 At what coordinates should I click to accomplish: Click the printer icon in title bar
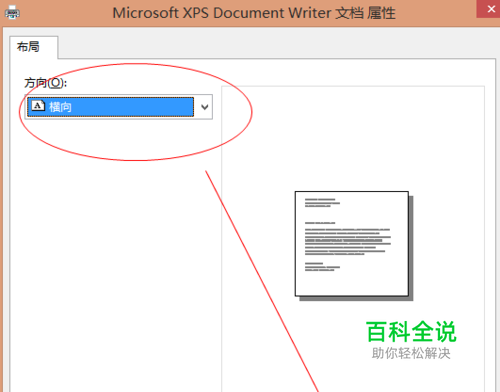[12, 13]
